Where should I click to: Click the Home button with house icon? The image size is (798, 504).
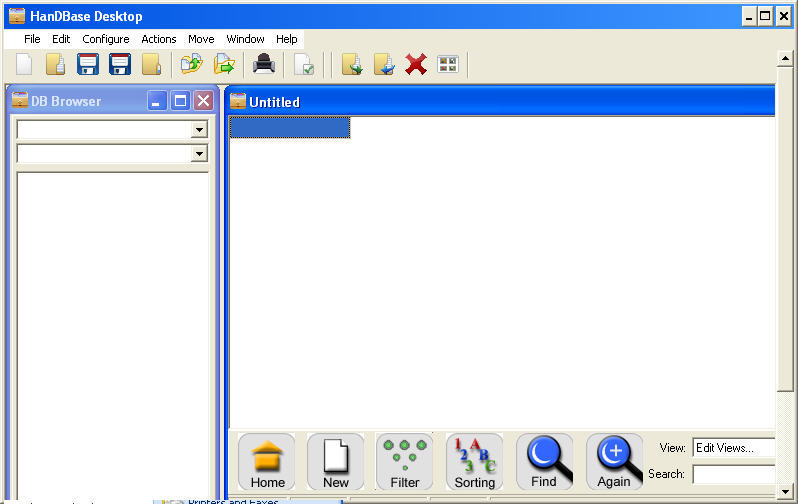(267, 462)
